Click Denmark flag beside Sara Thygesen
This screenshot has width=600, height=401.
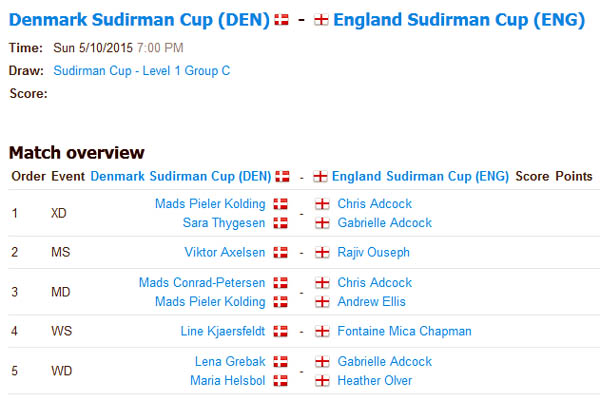(280, 223)
